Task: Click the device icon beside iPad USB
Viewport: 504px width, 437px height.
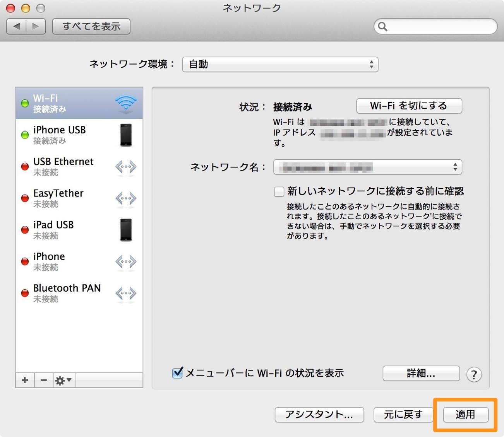Action: (126, 230)
